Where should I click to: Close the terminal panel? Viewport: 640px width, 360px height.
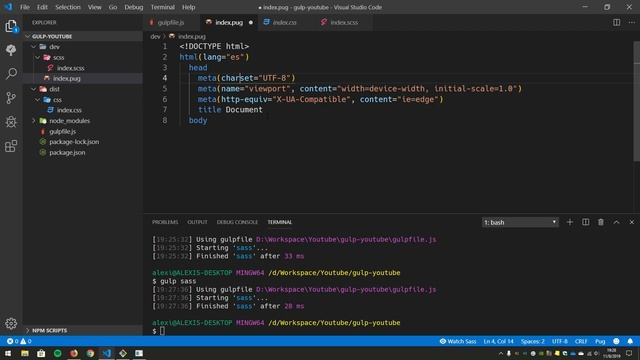[631, 222]
